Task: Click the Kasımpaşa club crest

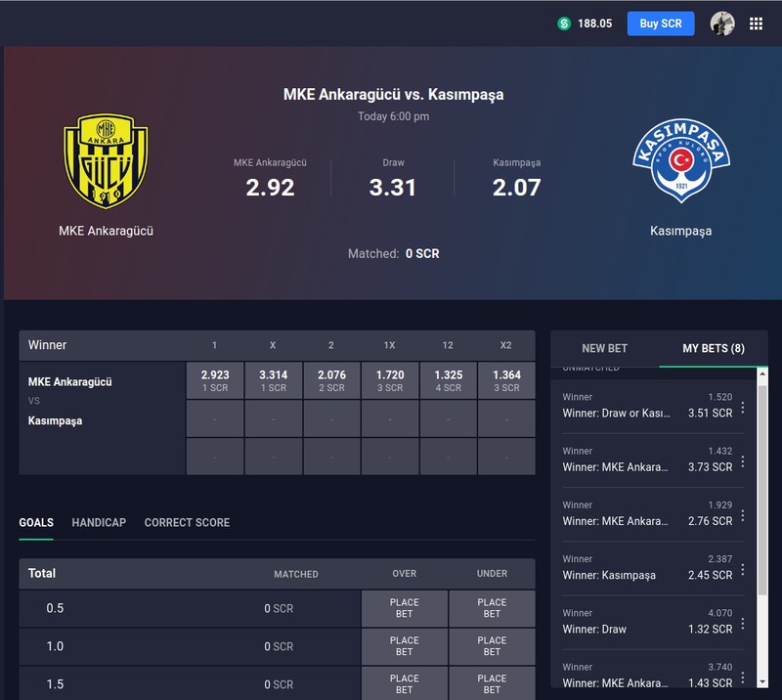Action: (x=681, y=160)
